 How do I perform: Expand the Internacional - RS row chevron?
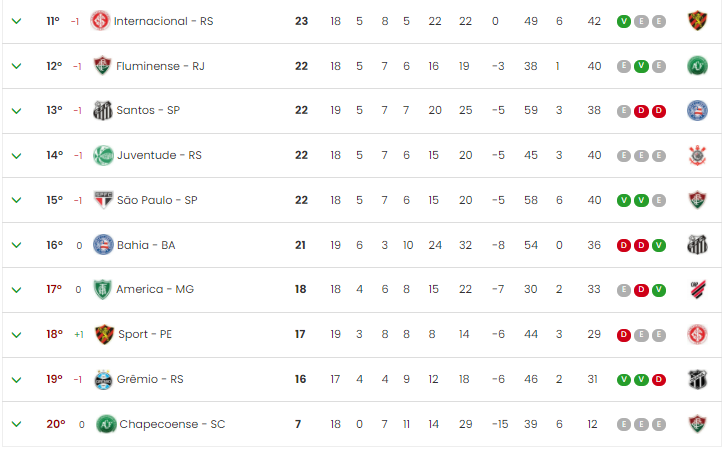click(x=17, y=21)
